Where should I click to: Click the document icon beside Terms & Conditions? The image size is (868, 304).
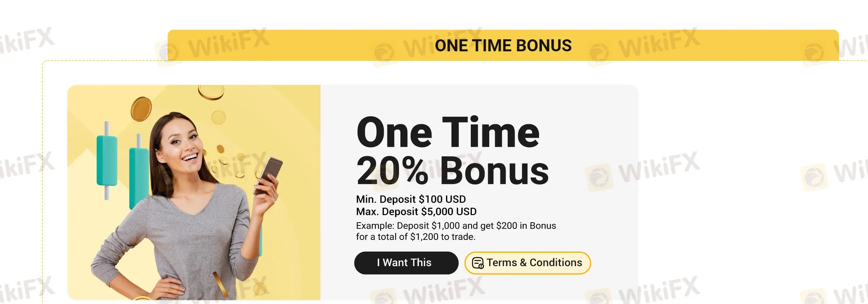tap(478, 263)
